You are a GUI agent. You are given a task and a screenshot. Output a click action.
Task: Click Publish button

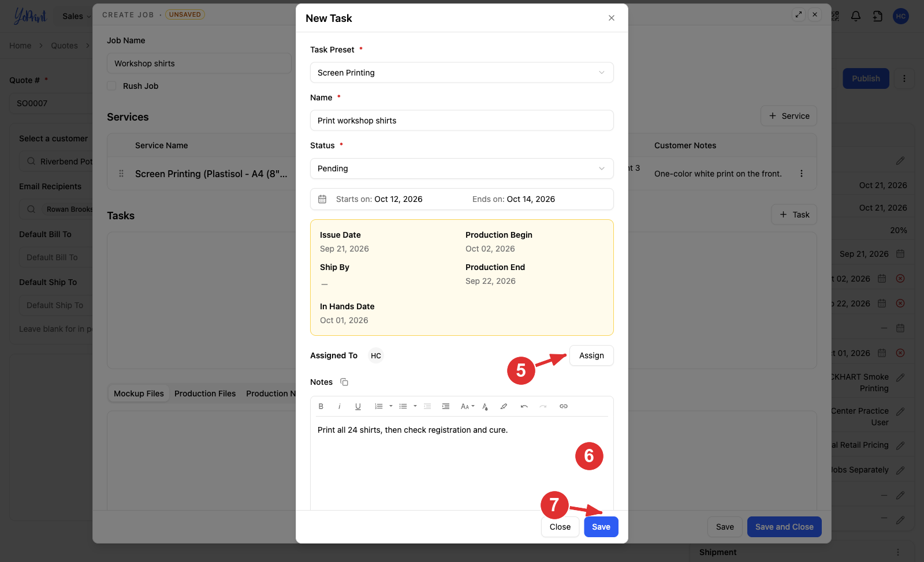click(866, 78)
